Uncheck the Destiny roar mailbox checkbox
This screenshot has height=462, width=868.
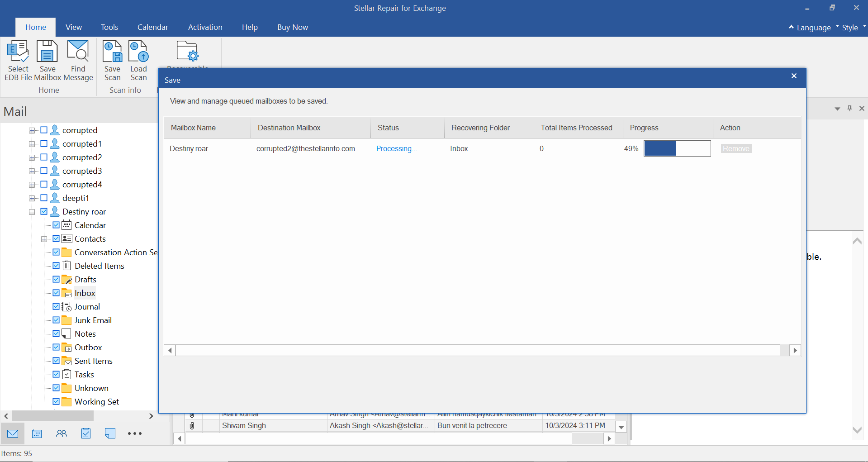pyautogui.click(x=44, y=211)
